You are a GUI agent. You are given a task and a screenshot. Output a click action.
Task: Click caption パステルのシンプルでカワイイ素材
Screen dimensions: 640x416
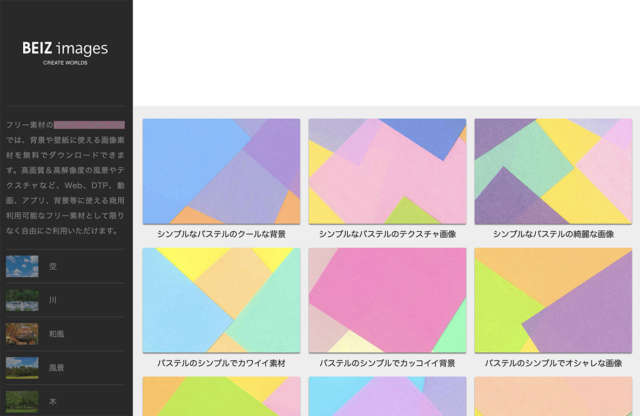(x=221, y=363)
